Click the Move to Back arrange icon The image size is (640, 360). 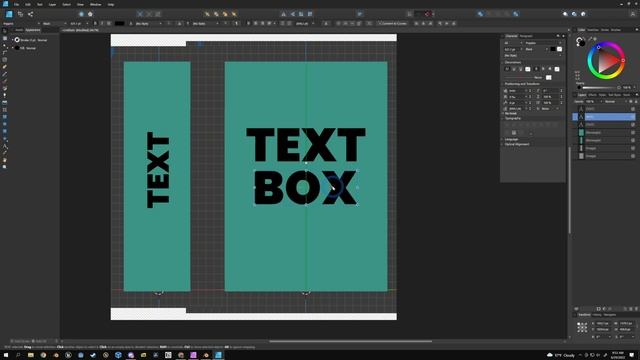pyautogui.click(x=207, y=14)
